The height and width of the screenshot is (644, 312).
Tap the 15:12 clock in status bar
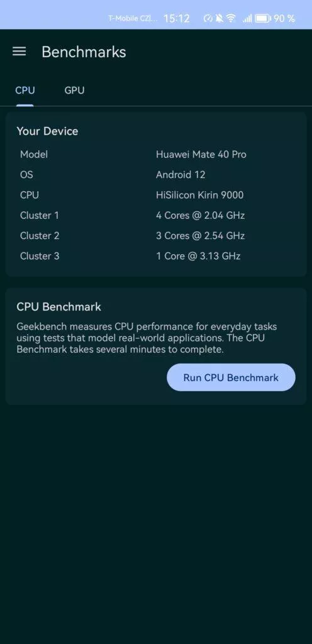click(x=177, y=18)
